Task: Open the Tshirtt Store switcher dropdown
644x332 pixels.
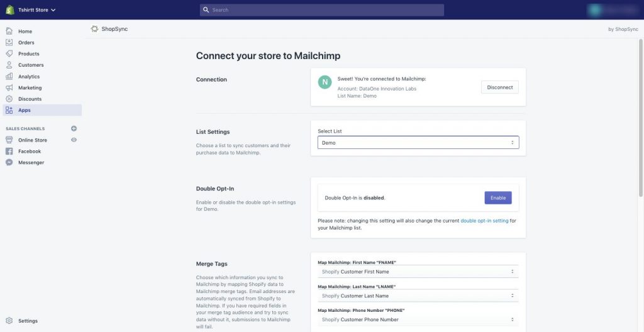Action: [36, 10]
